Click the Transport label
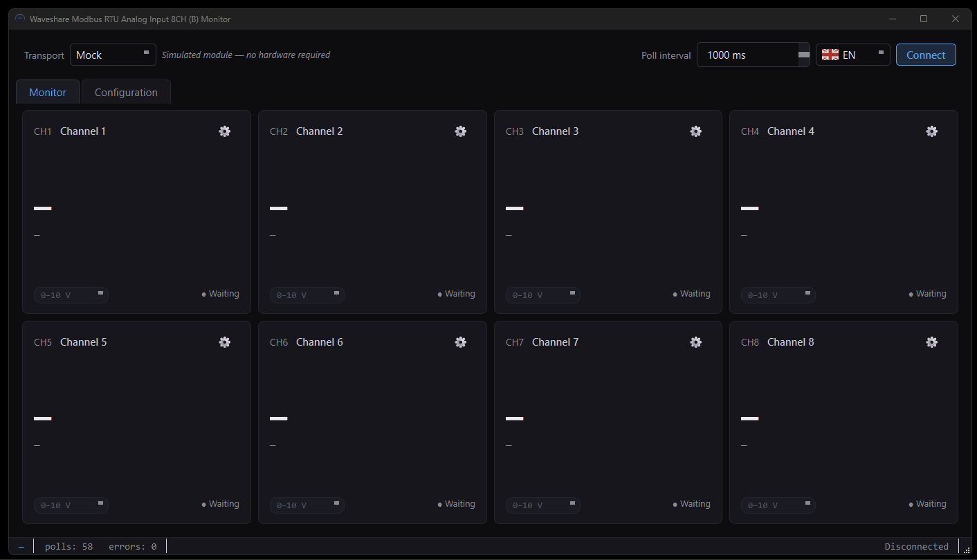Screen dimensions: 977x560 pyautogui.click(x=44, y=55)
